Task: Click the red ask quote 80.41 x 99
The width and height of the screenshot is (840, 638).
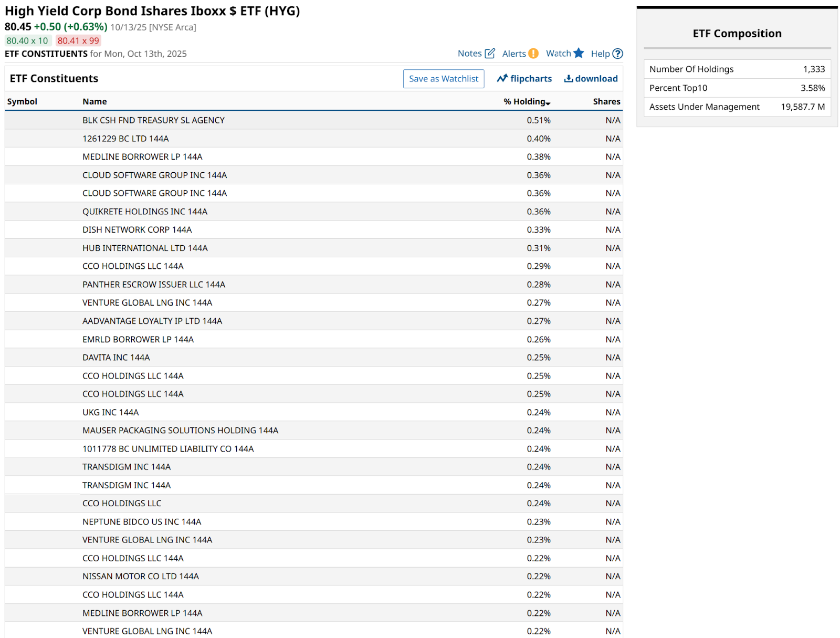Action: coord(78,41)
